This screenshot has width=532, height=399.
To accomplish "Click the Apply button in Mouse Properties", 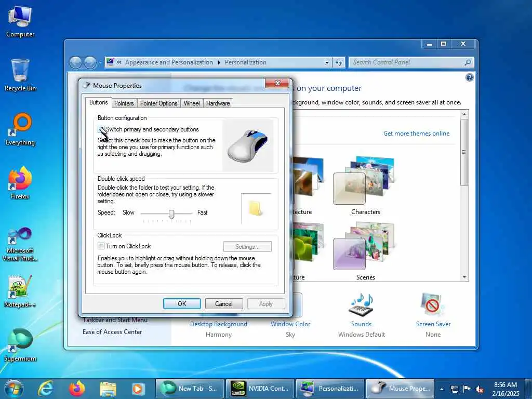I will [x=266, y=303].
